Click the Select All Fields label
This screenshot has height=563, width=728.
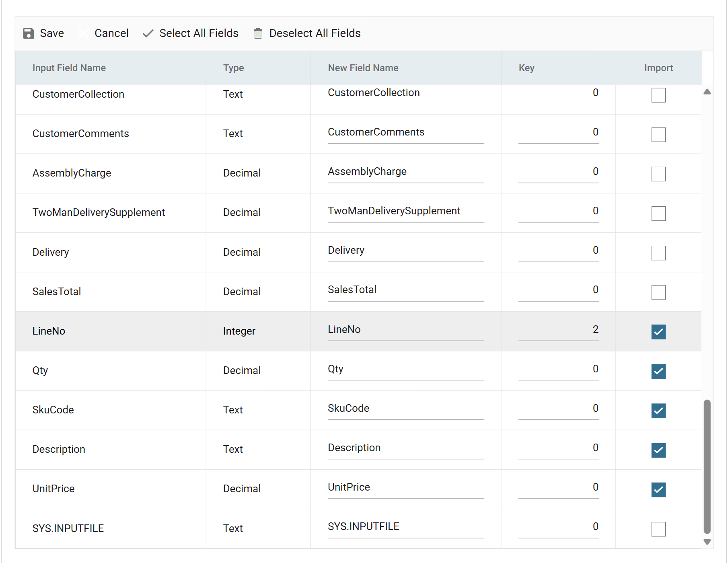pos(199,33)
